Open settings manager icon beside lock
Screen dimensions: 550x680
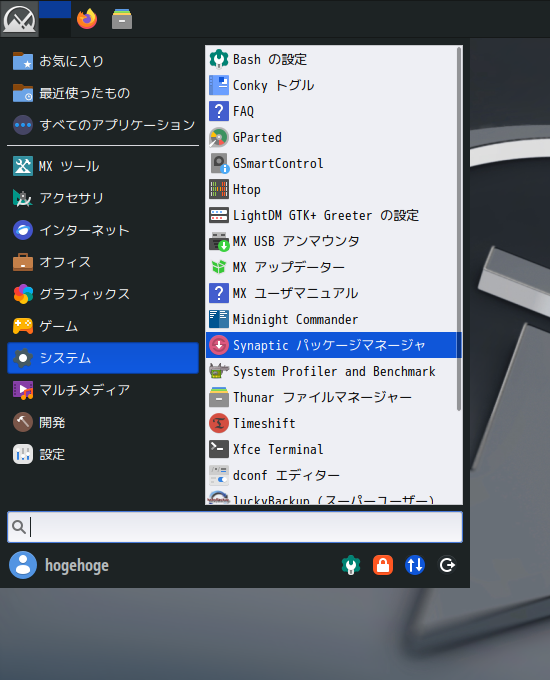(x=351, y=565)
